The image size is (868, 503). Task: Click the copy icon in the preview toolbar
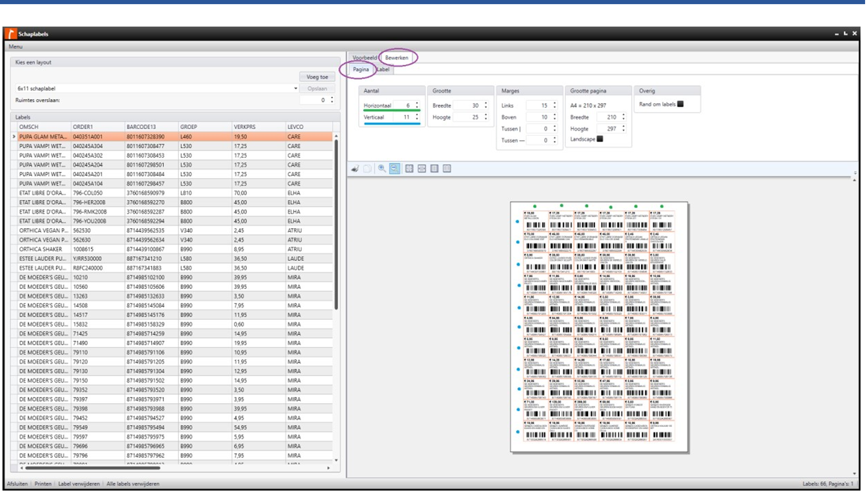367,169
